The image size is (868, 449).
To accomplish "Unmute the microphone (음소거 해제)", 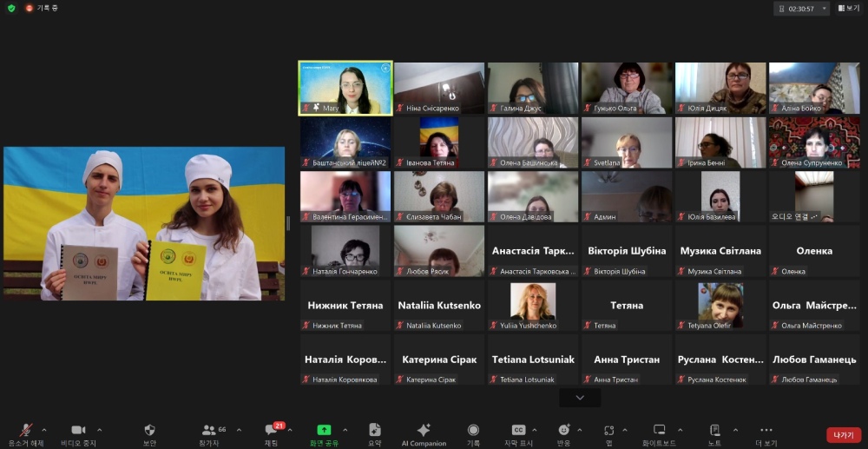I will (x=26, y=431).
